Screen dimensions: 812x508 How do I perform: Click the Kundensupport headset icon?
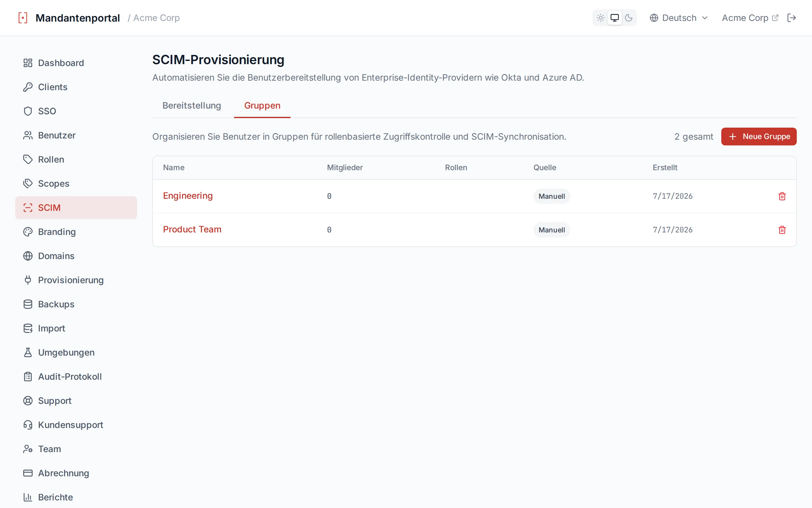(28, 425)
